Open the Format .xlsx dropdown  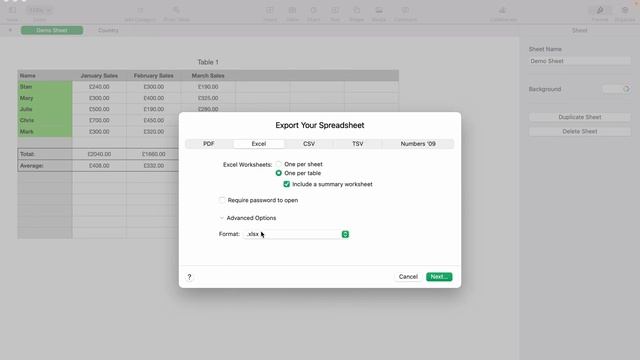pos(296,234)
